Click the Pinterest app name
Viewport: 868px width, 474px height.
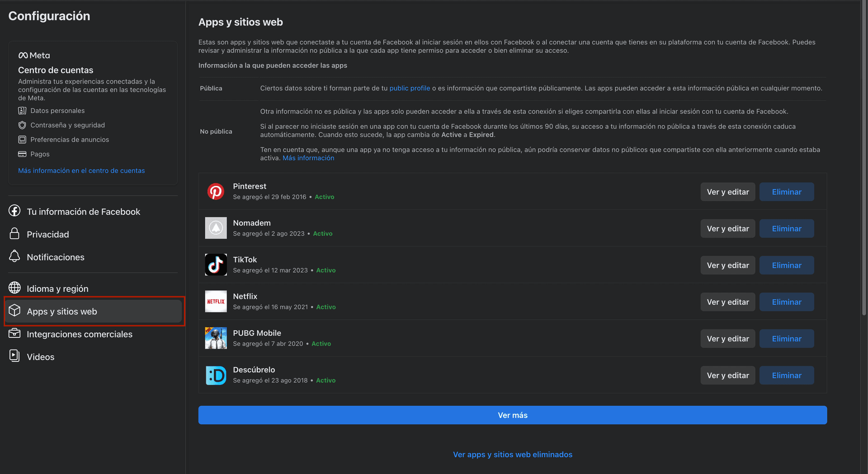click(x=250, y=186)
